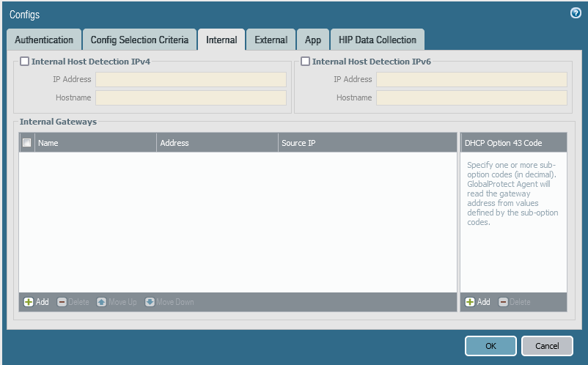Open the HIP Data Collection tab

click(378, 40)
